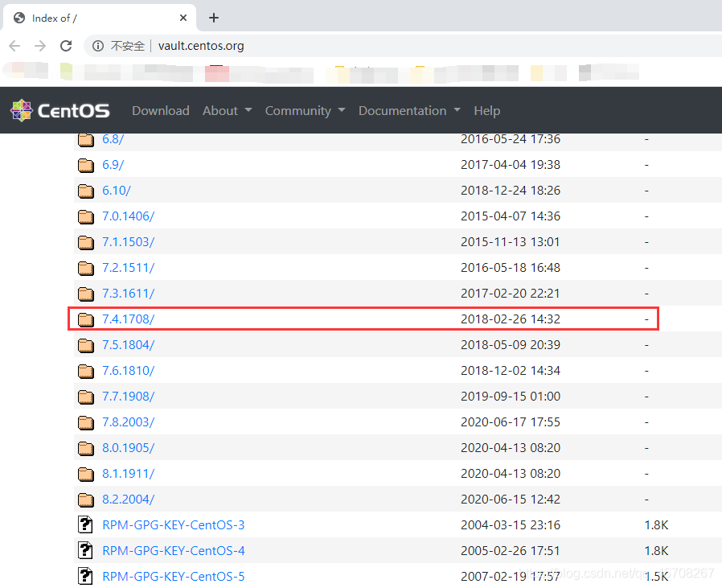Click the date 2005-02-26 17:51
Image resolution: width=722 pixels, height=588 pixels.
[511, 551]
